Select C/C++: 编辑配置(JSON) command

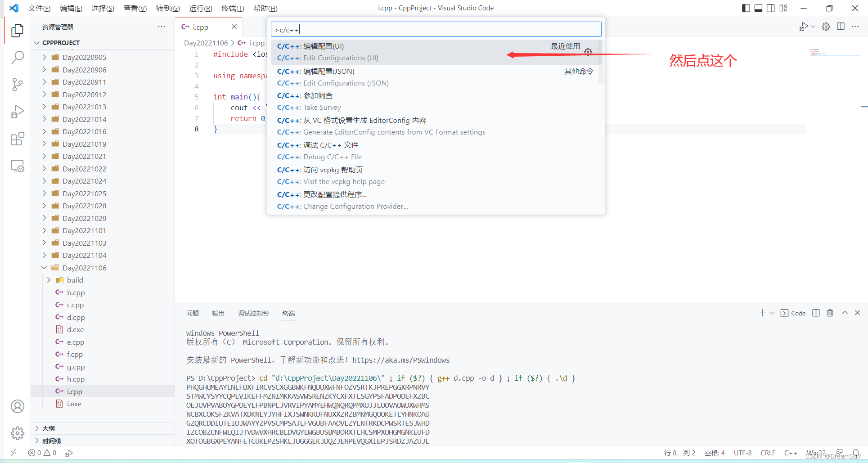coord(436,77)
